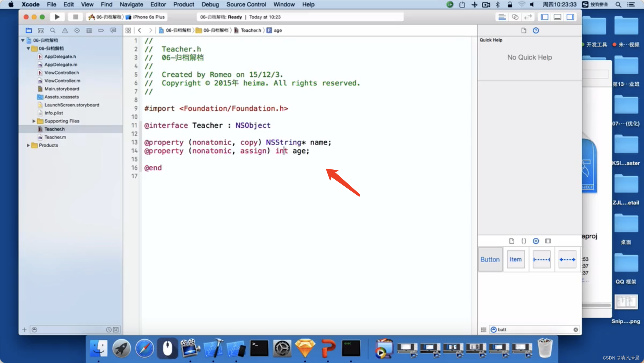Open the test navigator

coord(77,30)
